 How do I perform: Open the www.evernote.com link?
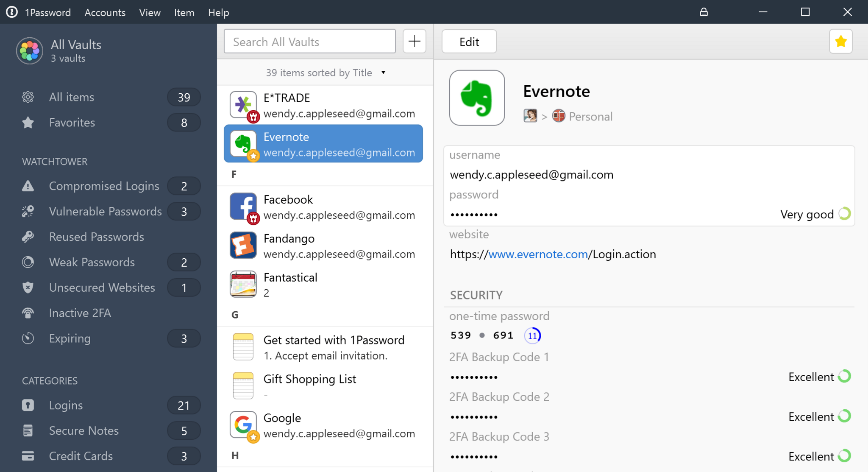tap(538, 254)
